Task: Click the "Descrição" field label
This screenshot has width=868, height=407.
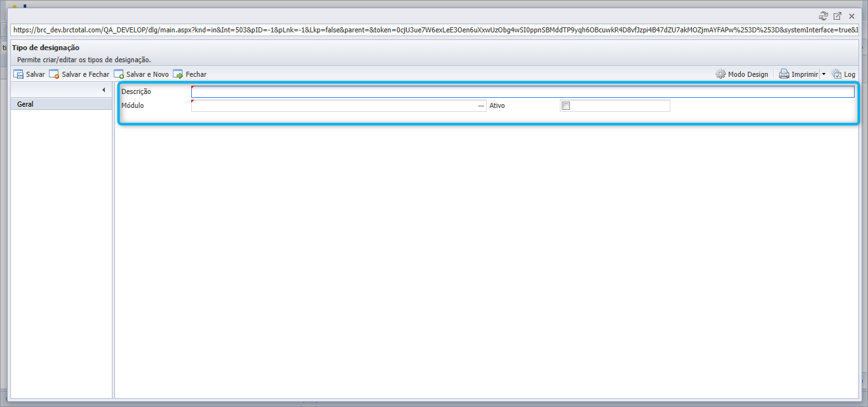Action: click(x=136, y=92)
